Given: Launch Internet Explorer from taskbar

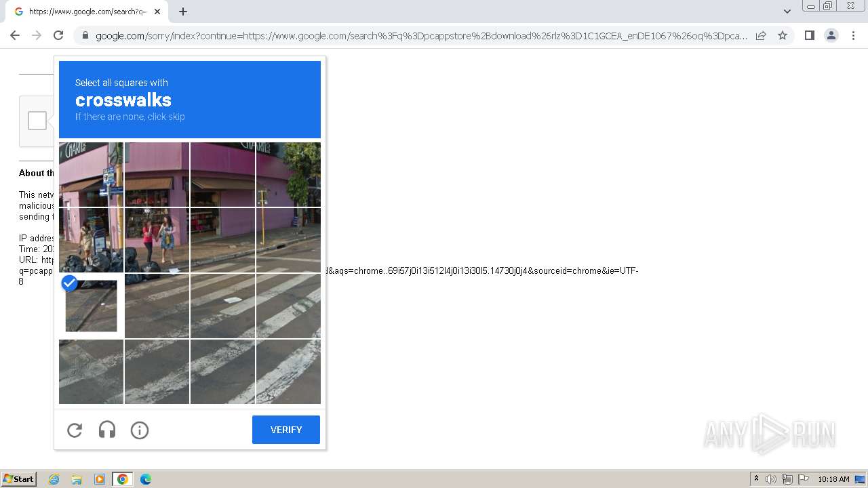Looking at the screenshot, I should [x=54, y=479].
